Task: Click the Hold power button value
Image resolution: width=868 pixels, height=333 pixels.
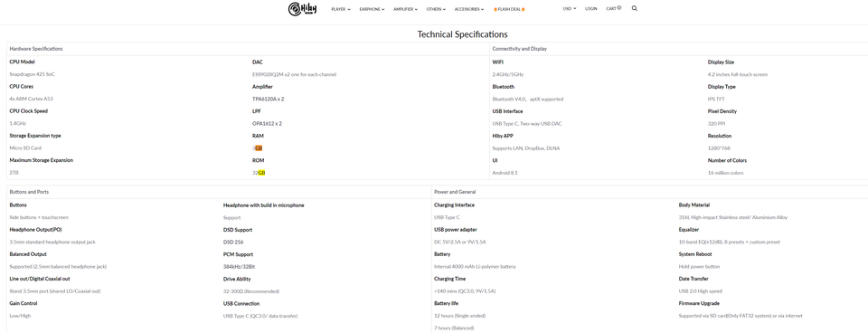Action: click(699, 267)
